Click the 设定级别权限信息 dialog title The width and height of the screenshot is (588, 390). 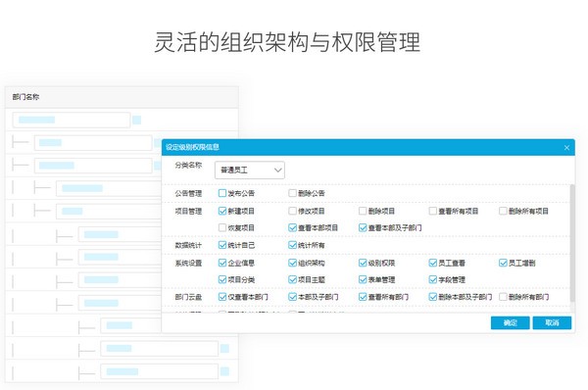pos(192,147)
